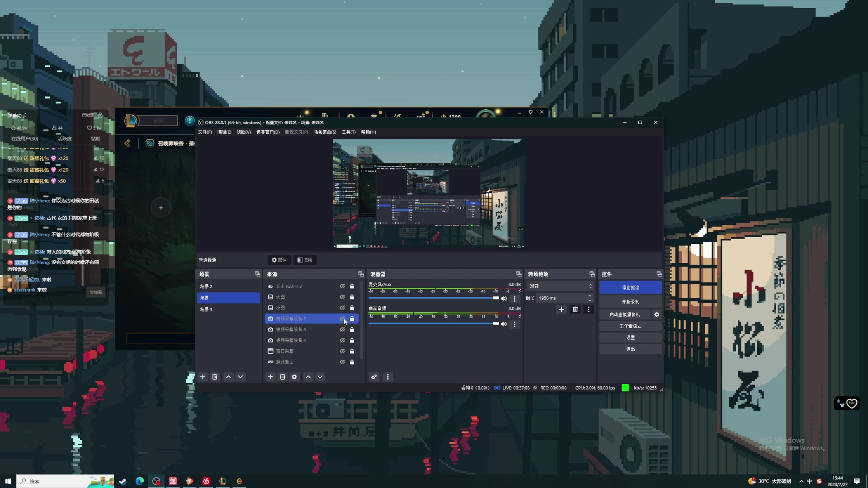Pop out the 场景 dock panel
868x488 pixels.
258,274
